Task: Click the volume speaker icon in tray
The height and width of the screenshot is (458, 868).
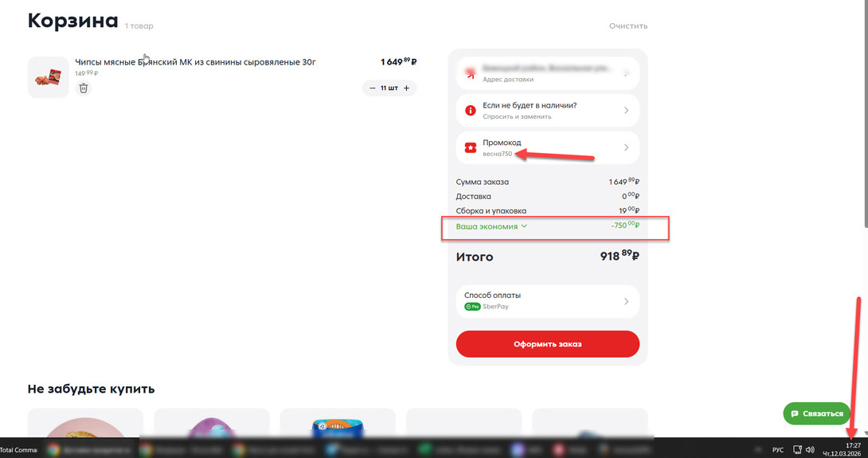Action: [x=810, y=449]
